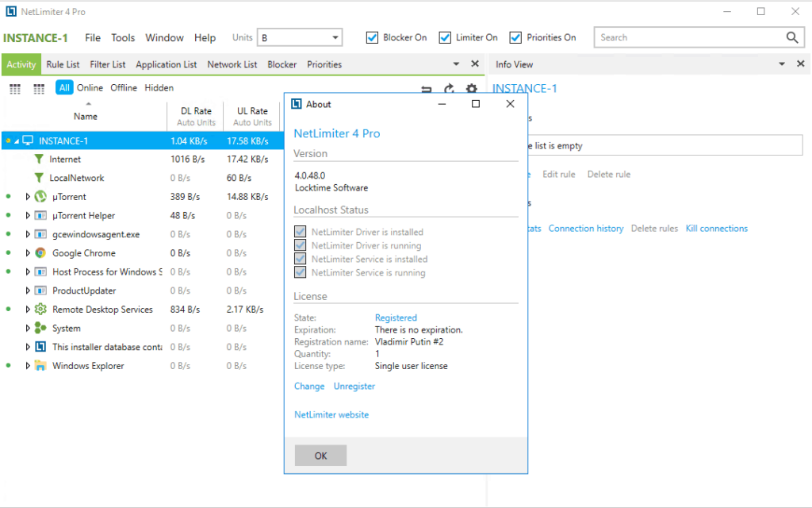This screenshot has width=812, height=508.
Task: Click NetLimiter Service is running checkbox
Action: (x=300, y=271)
